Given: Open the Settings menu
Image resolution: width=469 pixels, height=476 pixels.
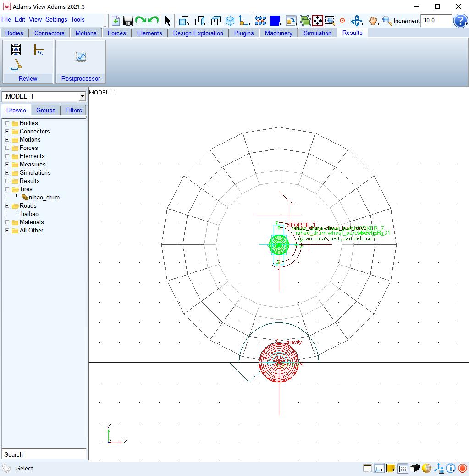Looking at the screenshot, I should tap(56, 19).
